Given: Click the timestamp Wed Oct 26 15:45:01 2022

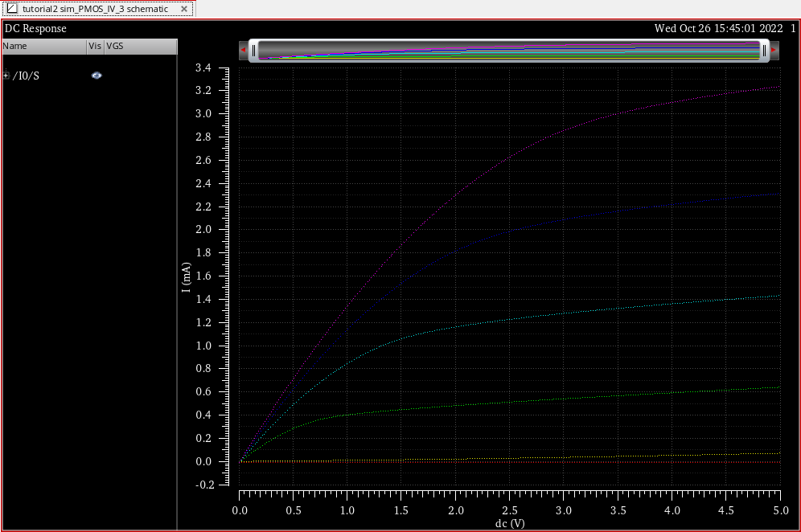Looking at the screenshot, I should (718, 29).
